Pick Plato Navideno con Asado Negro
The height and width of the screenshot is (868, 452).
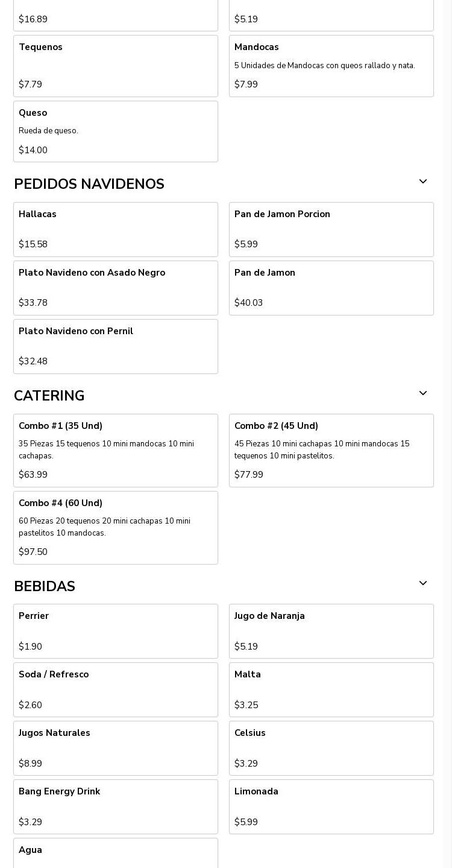(x=116, y=288)
